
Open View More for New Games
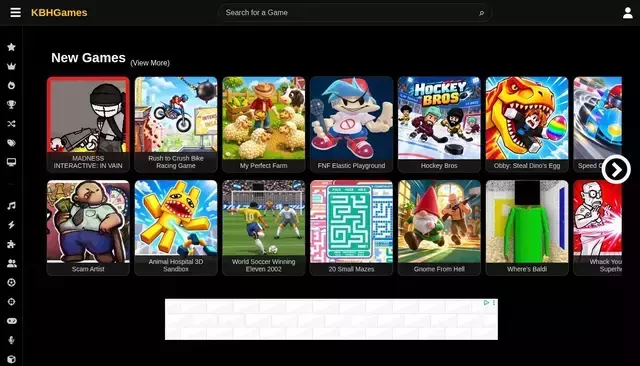[x=150, y=63]
